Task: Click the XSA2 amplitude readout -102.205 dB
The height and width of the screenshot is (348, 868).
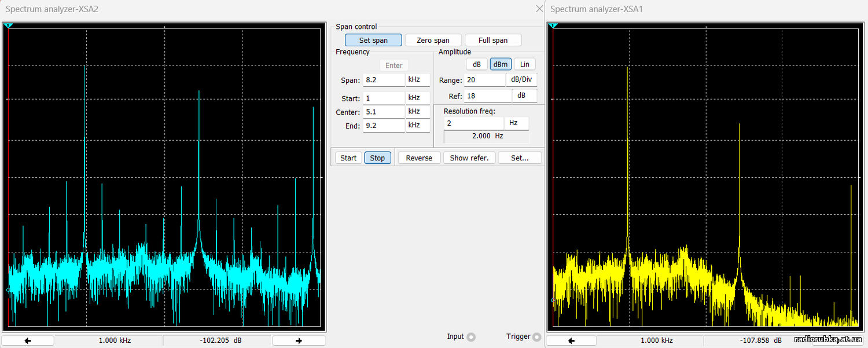Action: (217, 340)
